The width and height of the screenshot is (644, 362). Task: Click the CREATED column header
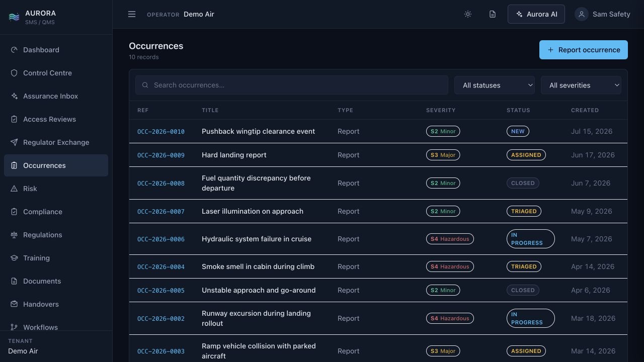tap(585, 110)
